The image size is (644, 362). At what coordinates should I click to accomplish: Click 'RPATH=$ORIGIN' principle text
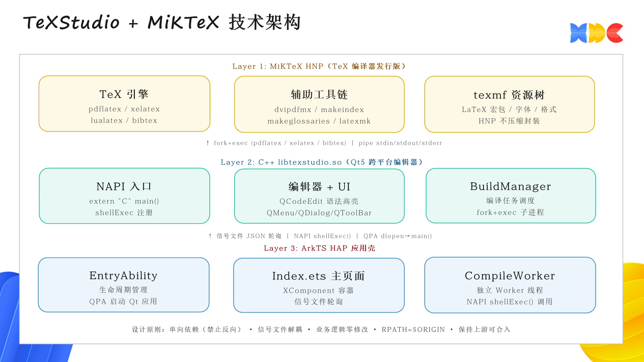413,329
